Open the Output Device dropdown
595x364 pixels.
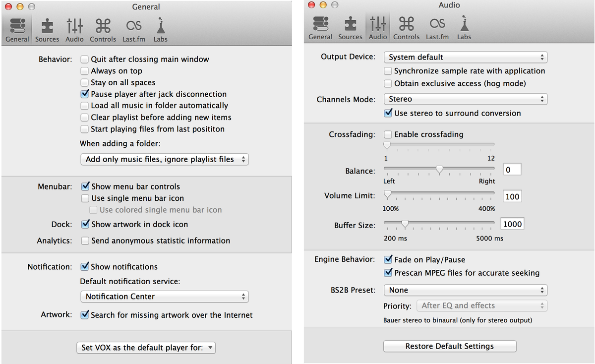[465, 57]
